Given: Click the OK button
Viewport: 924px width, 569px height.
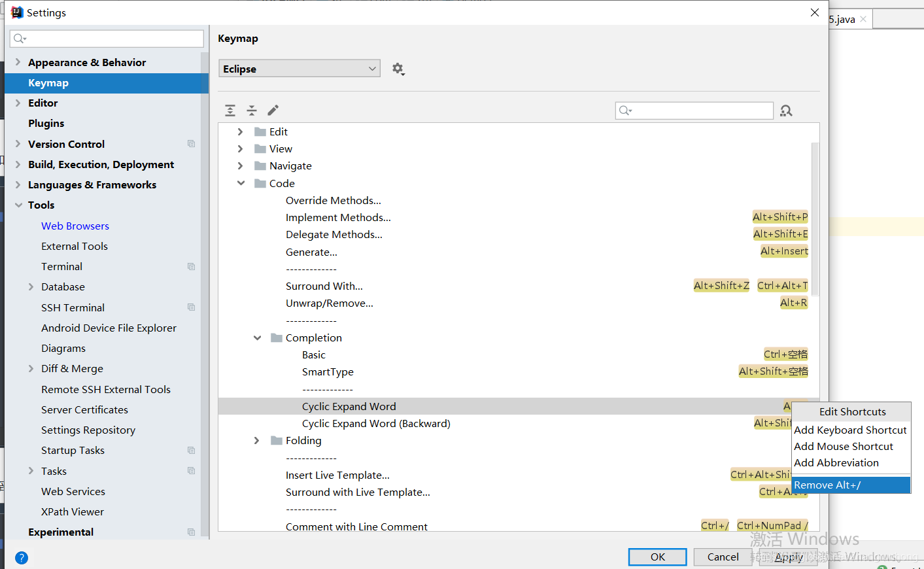Looking at the screenshot, I should point(658,557).
